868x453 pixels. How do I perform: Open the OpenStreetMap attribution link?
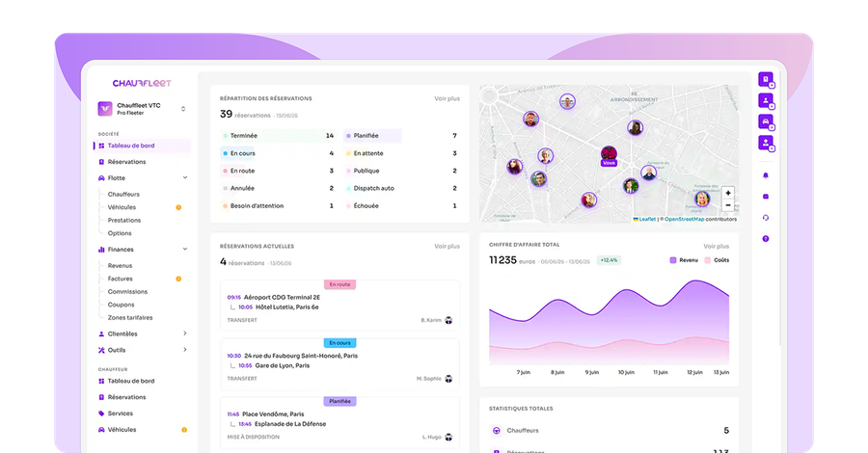click(684, 219)
